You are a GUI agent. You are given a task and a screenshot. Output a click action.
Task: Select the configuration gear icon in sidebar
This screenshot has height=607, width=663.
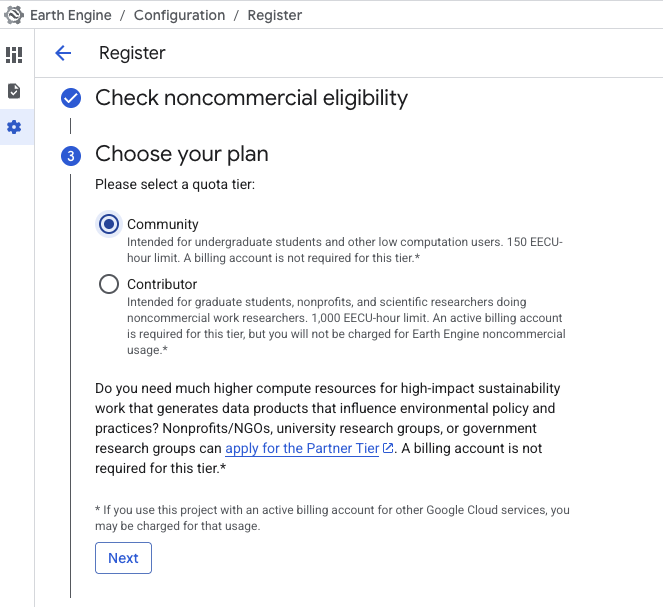(14, 127)
